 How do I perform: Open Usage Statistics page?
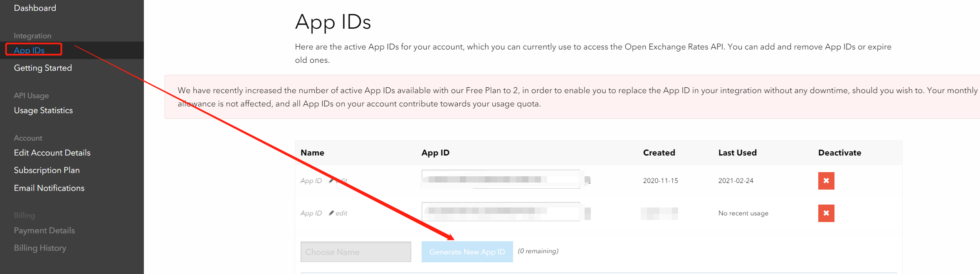[43, 110]
